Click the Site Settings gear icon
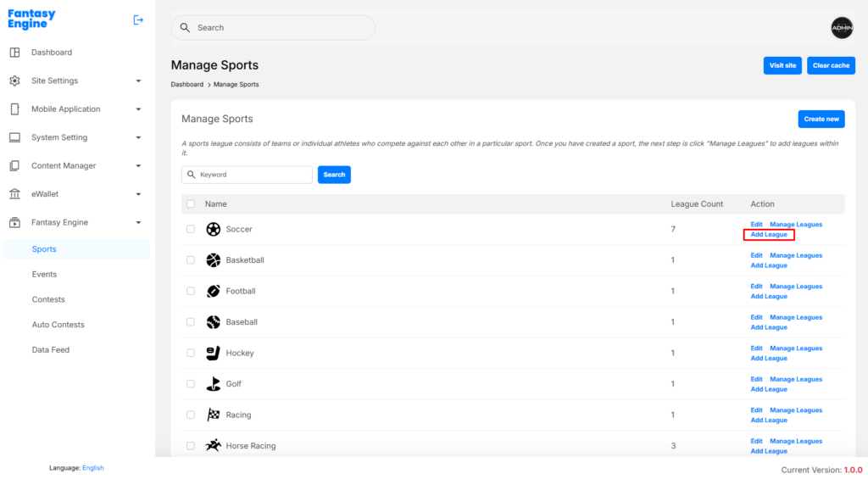Image resolution: width=868 pixels, height=479 pixels. coord(14,81)
